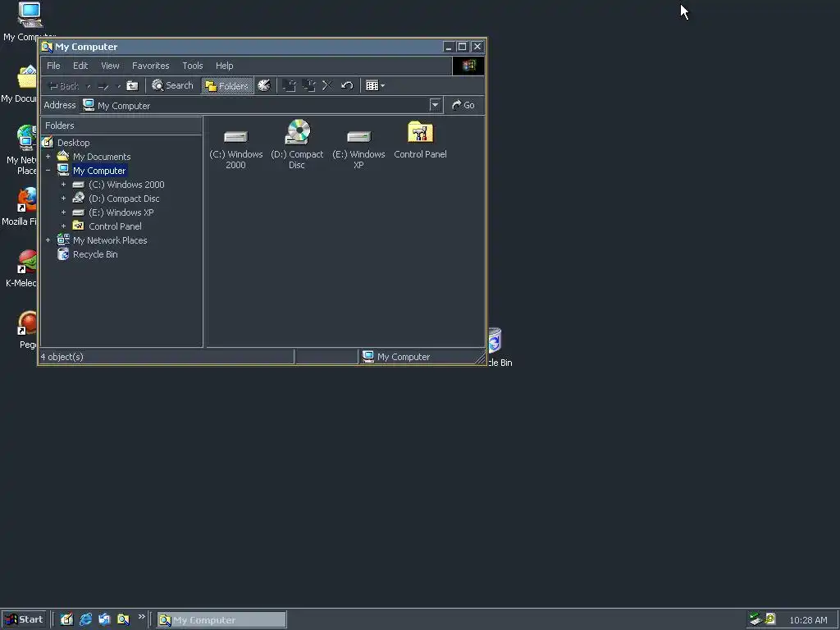840x630 pixels.
Task: Click the Search toolbar button
Action: click(x=172, y=85)
